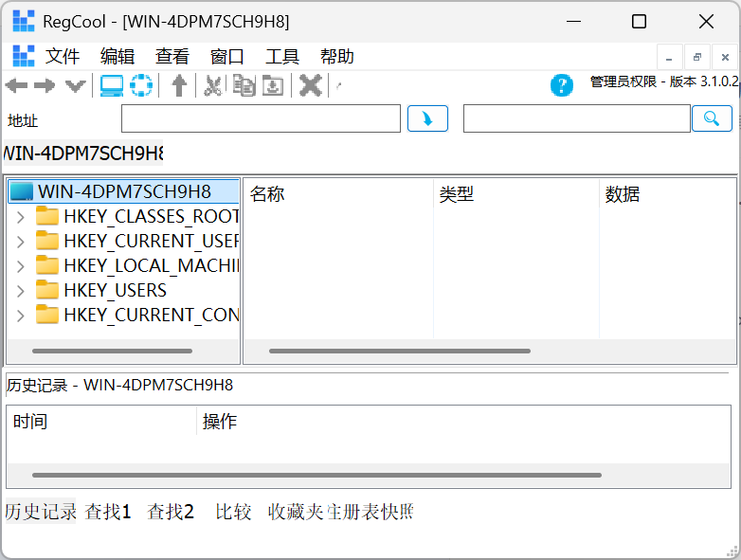Image resolution: width=741 pixels, height=560 pixels.
Task: Switch to the 比较 tab
Action: pyautogui.click(x=233, y=512)
